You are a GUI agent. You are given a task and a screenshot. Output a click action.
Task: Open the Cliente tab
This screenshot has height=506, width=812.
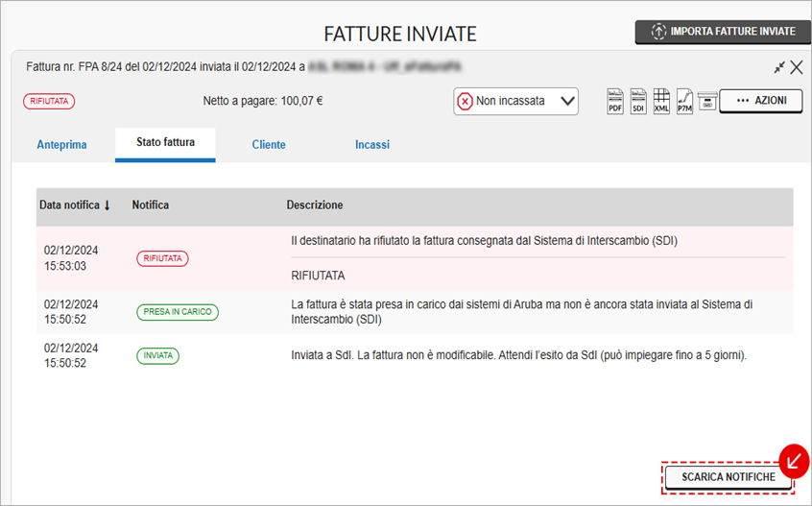269,145
